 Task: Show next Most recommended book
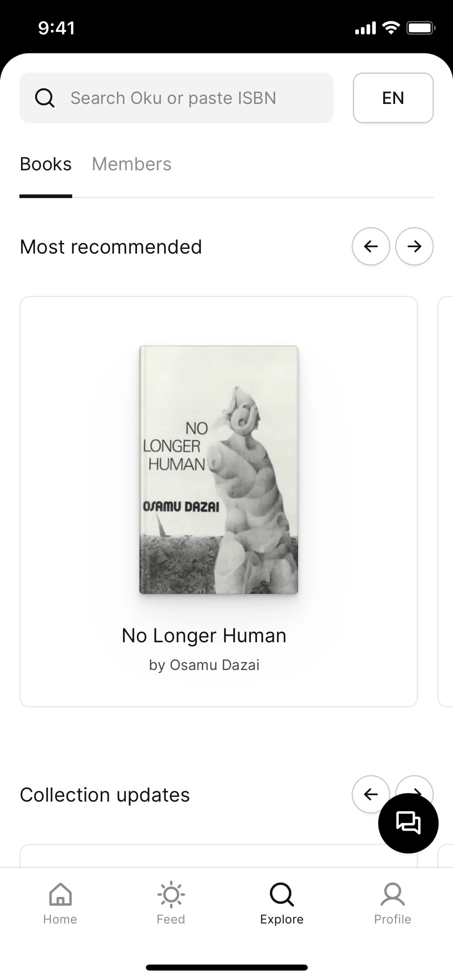414,247
